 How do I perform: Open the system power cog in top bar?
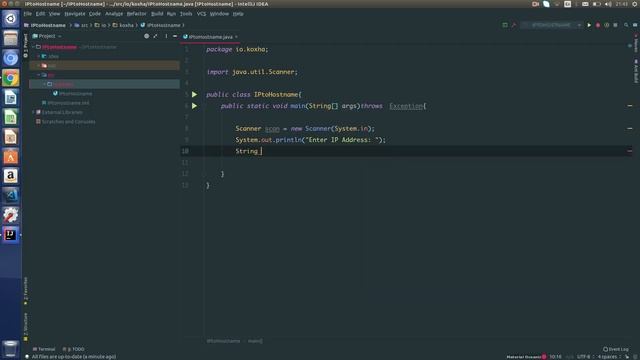point(635,4)
